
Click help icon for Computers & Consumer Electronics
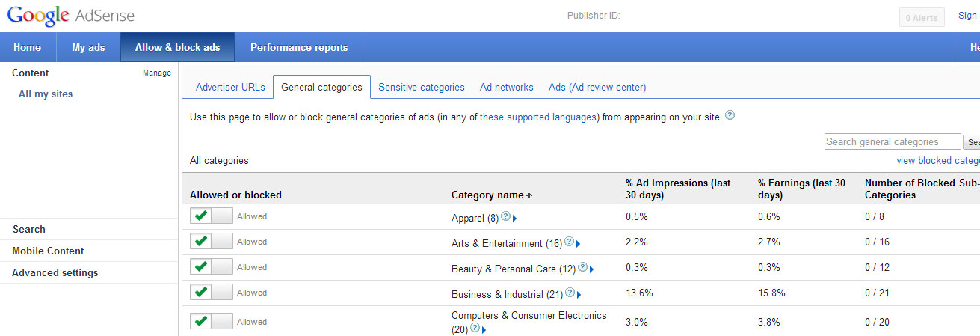point(475,328)
